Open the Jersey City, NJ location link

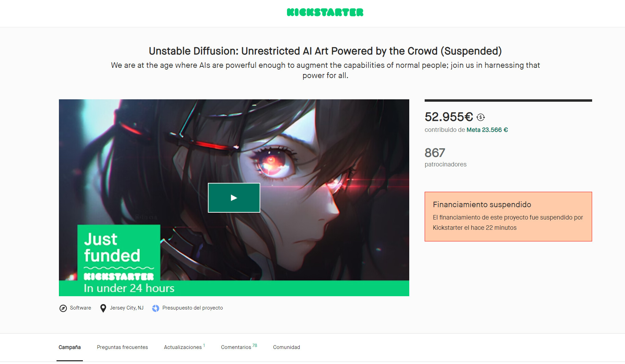(127, 308)
